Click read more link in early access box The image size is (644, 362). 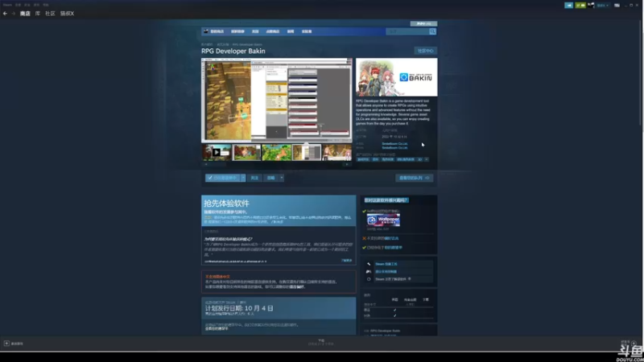347,260
